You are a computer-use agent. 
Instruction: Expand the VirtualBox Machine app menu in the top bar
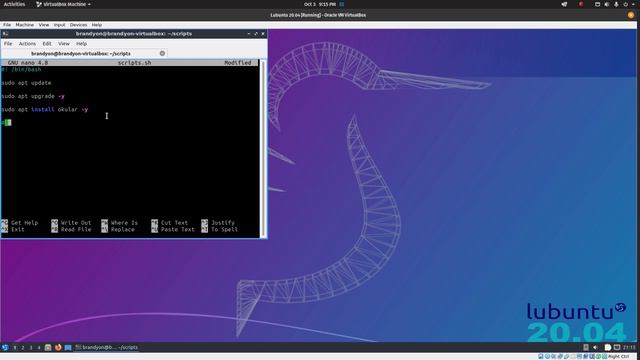coord(63,4)
